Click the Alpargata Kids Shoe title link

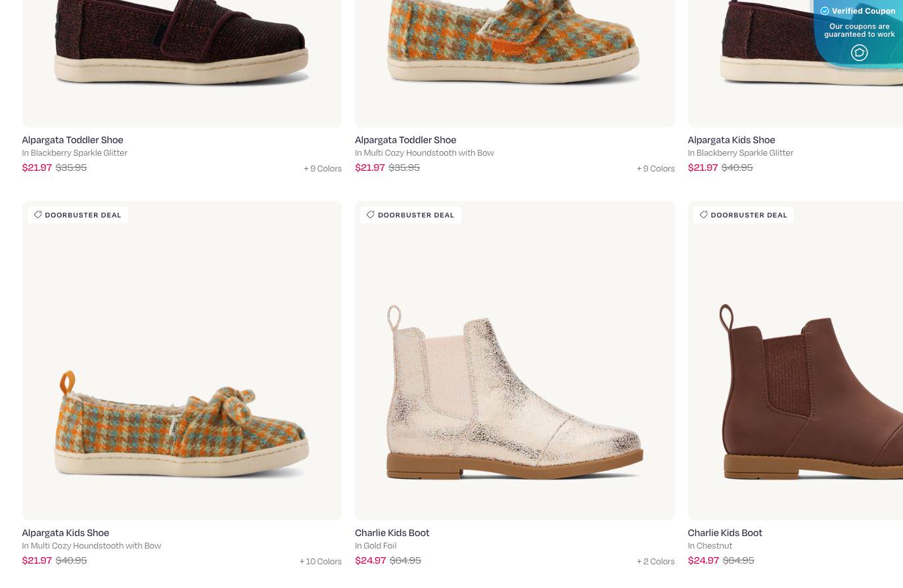(65, 533)
